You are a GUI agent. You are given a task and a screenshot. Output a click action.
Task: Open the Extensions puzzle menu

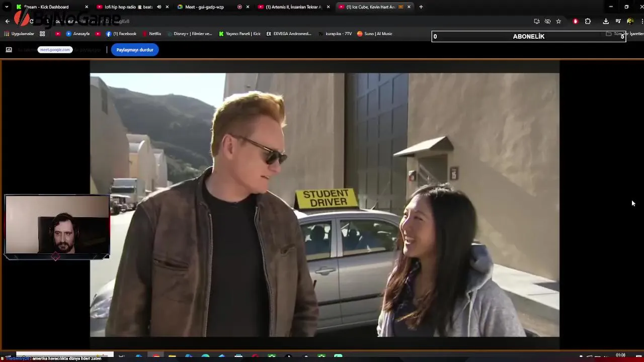(x=588, y=21)
